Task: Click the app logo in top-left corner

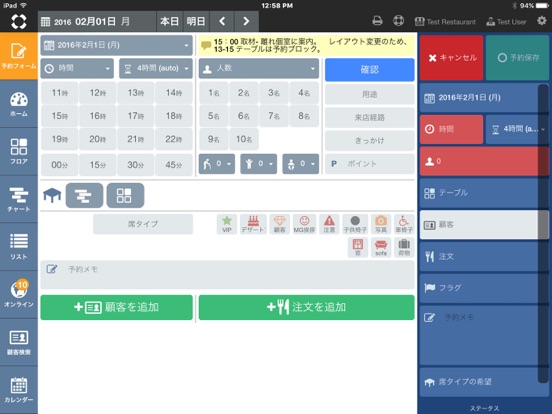Action: point(19,21)
